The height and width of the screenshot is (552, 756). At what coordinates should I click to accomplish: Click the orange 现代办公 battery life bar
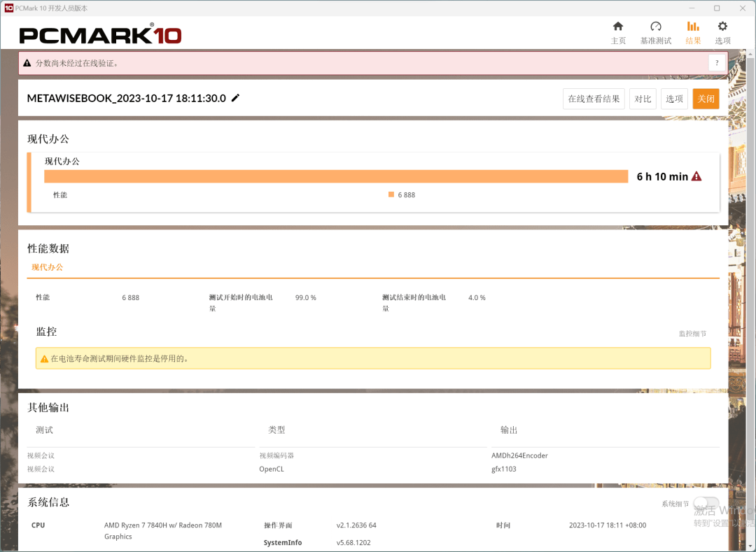click(336, 176)
